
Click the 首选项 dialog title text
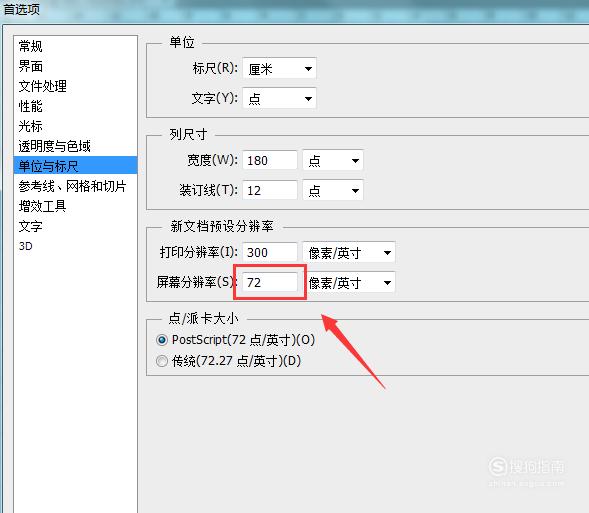[x=21, y=9]
